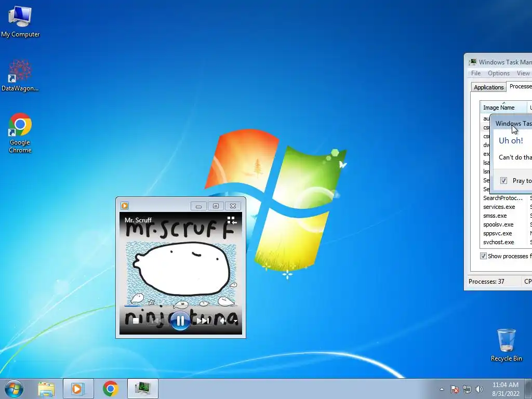Open the Action Center flag icon
This screenshot has height=399, width=532.
click(454, 389)
